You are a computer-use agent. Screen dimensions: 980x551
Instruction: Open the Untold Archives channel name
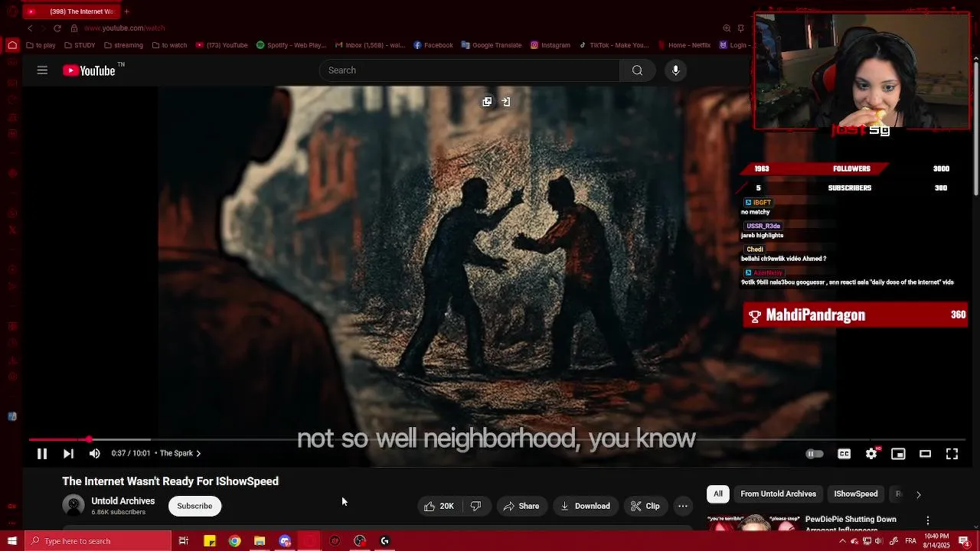pyautogui.click(x=123, y=501)
